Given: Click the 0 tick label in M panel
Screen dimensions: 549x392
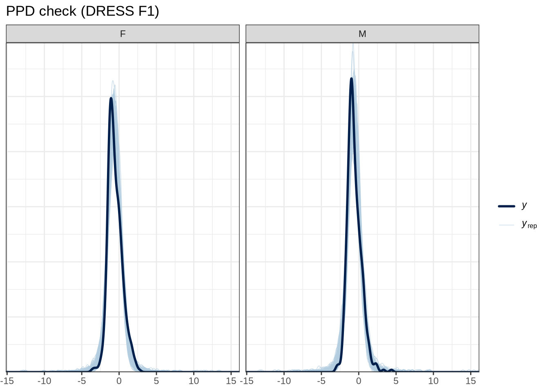Looking at the screenshot, I should click(x=359, y=381).
